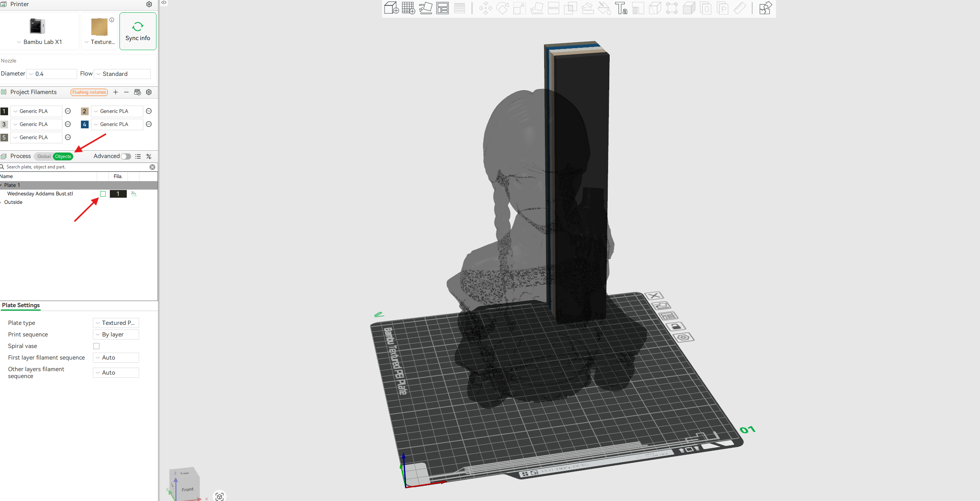Click filament 4 blue color swatch
The height and width of the screenshot is (501, 980).
(x=85, y=124)
